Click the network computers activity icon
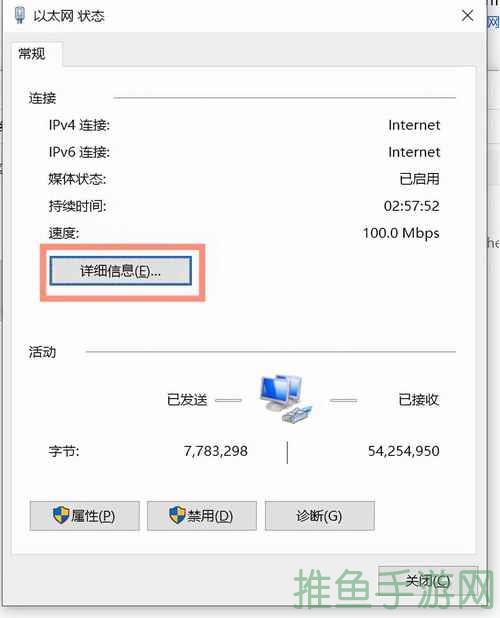This screenshot has height=618, width=500. pyautogui.click(x=286, y=398)
